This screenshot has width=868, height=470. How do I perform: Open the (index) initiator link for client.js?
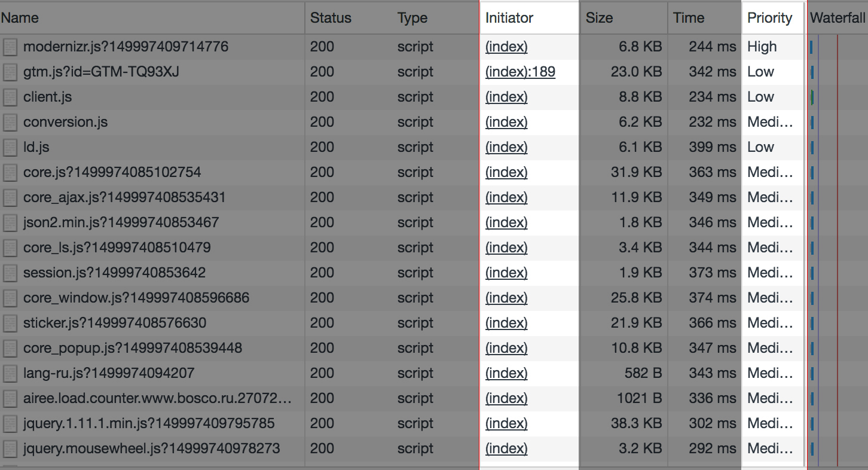[506, 97]
